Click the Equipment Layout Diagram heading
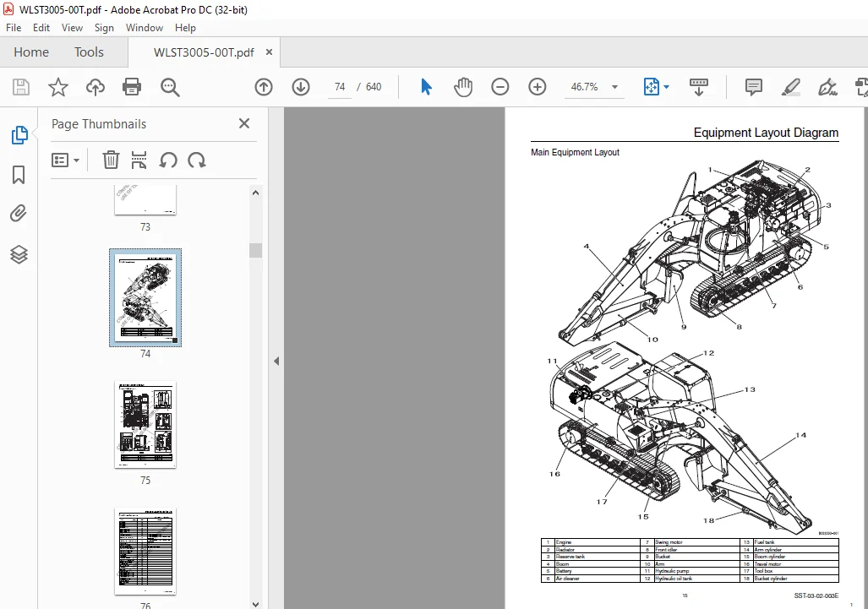Image resolution: width=868 pixels, height=609 pixels. coord(766,133)
